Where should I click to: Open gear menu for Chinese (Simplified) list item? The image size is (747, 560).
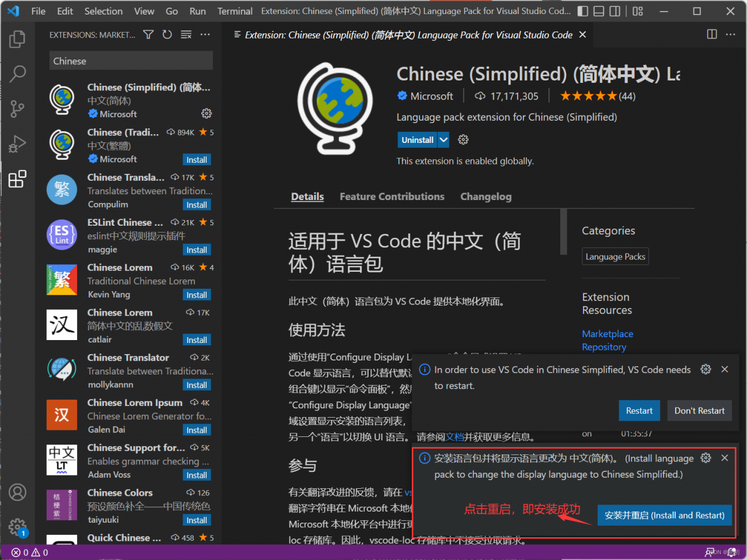coord(207,113)
